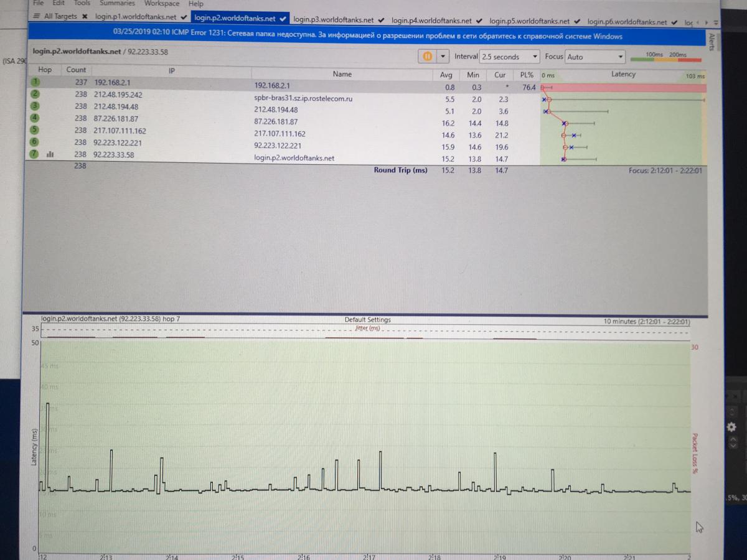The image size is (747, 560).
Task: Click the code brackets icon below the gear
Action: point(732,442)
